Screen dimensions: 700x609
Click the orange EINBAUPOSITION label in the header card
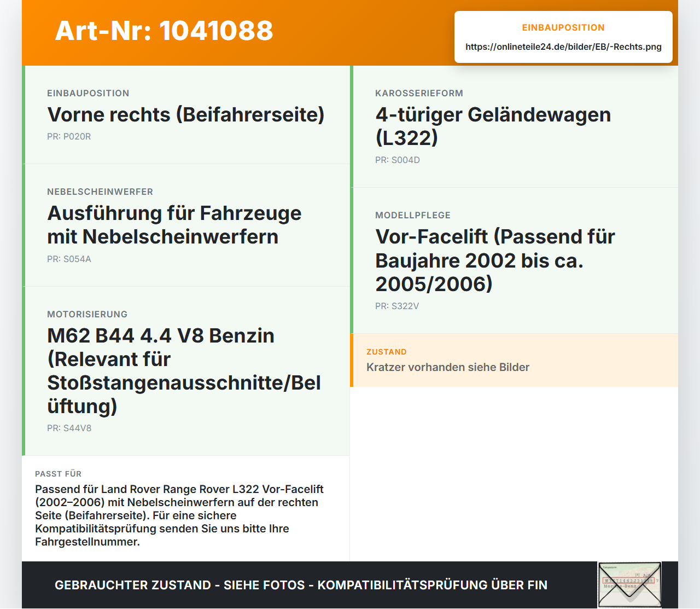[x=563, y=28]
